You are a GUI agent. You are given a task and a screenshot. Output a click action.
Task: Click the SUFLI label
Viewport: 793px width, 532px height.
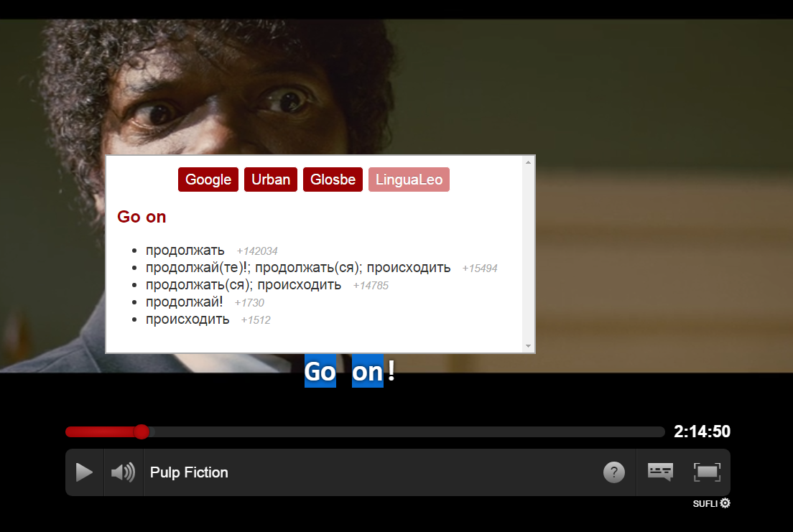pos(705,504)
